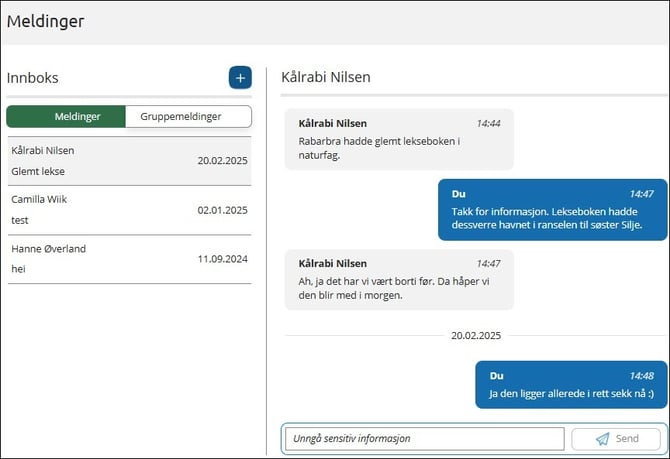670x459 pixels.
Task: Switch to the Gruppemeldinger tab
Action: (188, 116)
